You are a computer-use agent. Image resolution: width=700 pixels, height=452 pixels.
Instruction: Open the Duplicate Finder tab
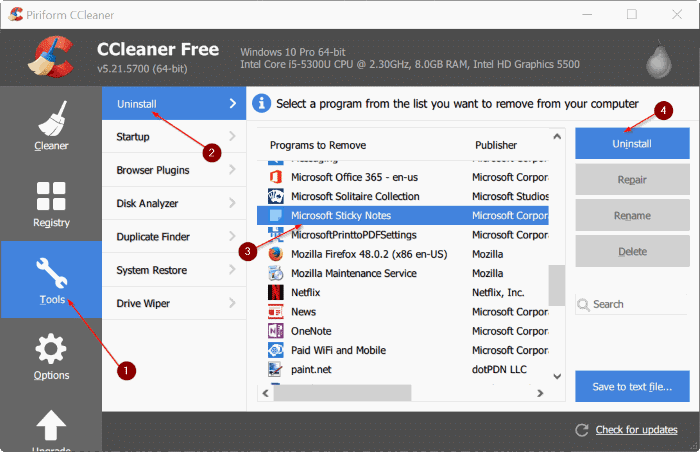click(x=174, y=237)
